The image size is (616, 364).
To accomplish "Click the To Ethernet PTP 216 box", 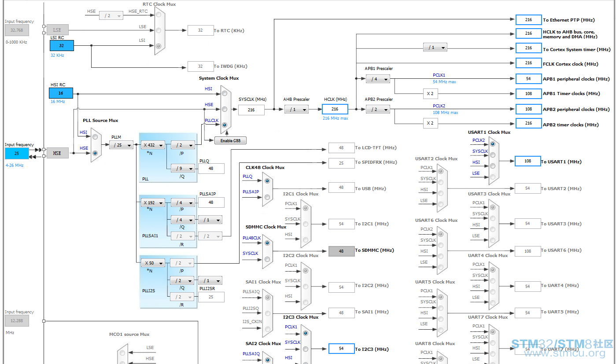I will [528, 20].
